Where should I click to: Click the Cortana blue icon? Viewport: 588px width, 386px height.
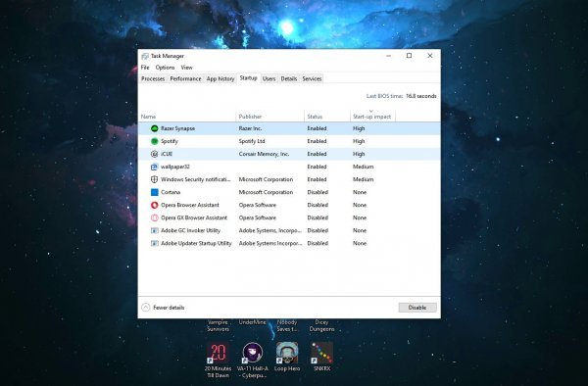coord(155,192)
